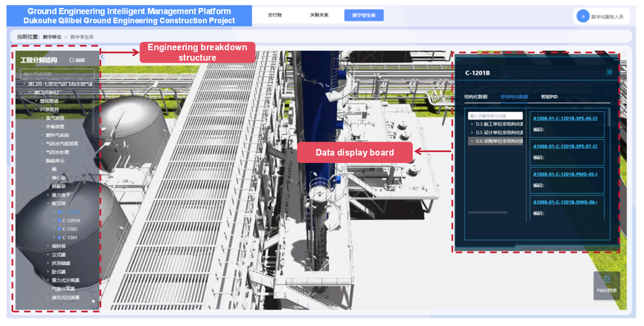Switch to 智能PID tab
644x326 pixels.
[x=549, y=97]
